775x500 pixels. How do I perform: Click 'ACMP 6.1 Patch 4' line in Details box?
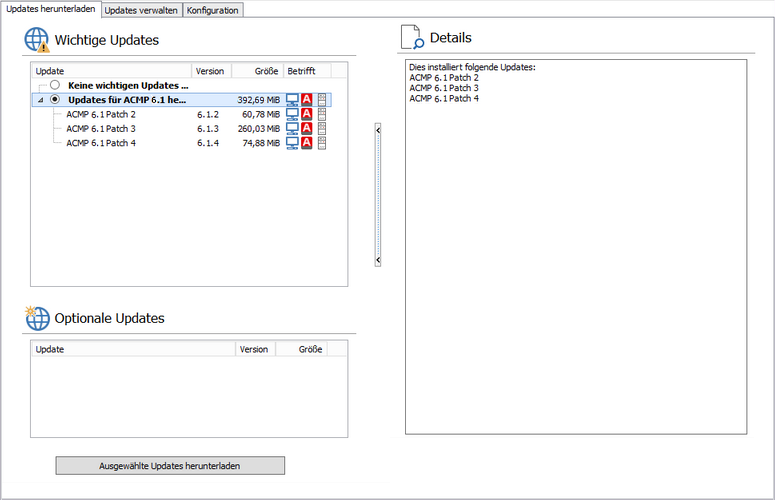click(444, 98)
